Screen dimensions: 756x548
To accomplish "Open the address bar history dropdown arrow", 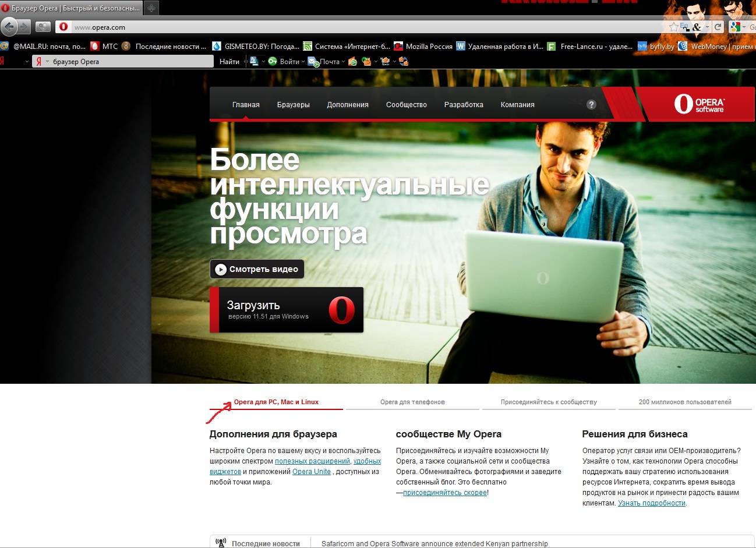I will pos(707,27).
